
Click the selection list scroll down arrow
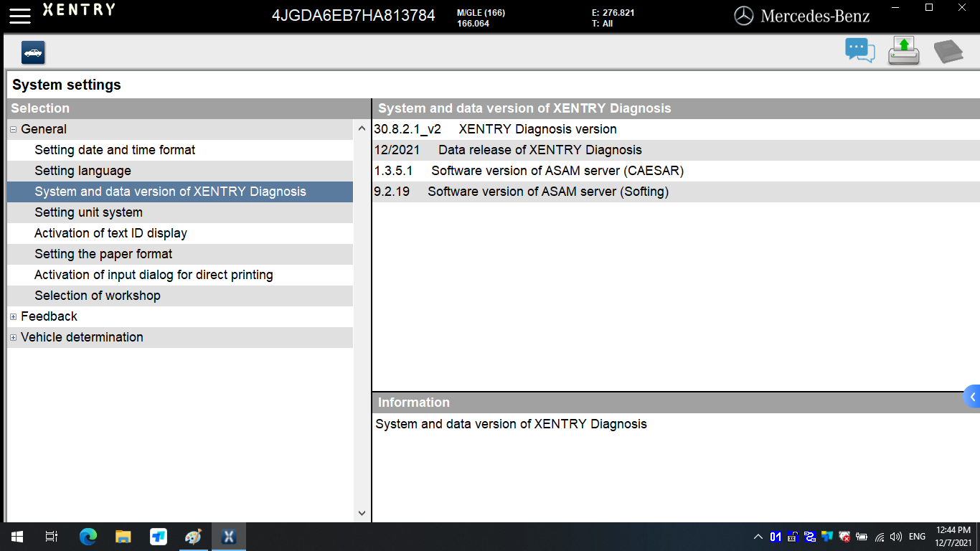pos(362,513)
